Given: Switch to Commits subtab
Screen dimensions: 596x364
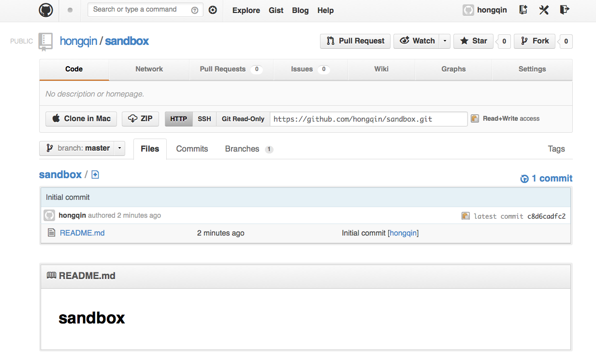Looking at the screenshot, I should [x=192, y=149].
